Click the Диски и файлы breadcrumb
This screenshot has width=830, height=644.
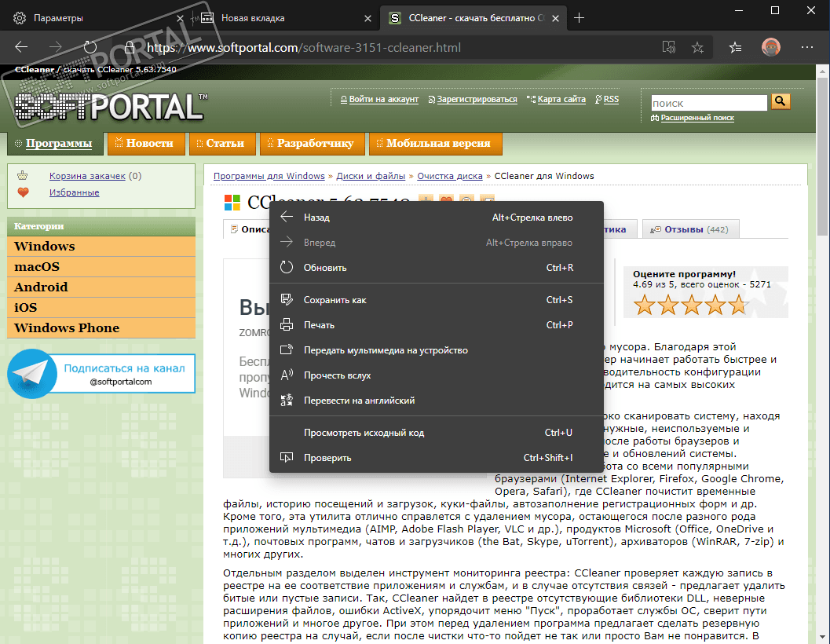371,176
